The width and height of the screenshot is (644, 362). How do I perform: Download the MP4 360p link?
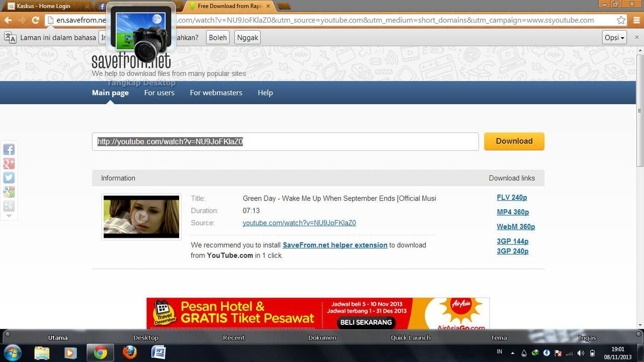(x=513, y=212)
